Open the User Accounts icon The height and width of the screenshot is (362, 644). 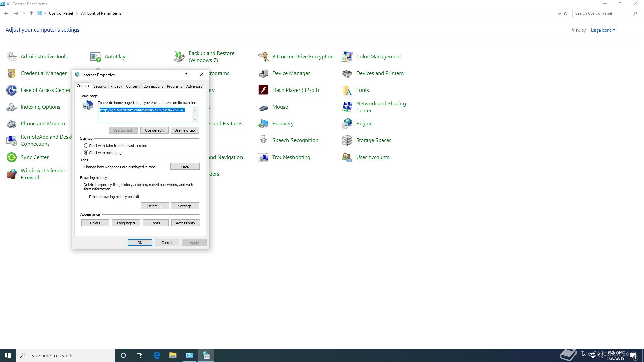[x=347, y=157]
